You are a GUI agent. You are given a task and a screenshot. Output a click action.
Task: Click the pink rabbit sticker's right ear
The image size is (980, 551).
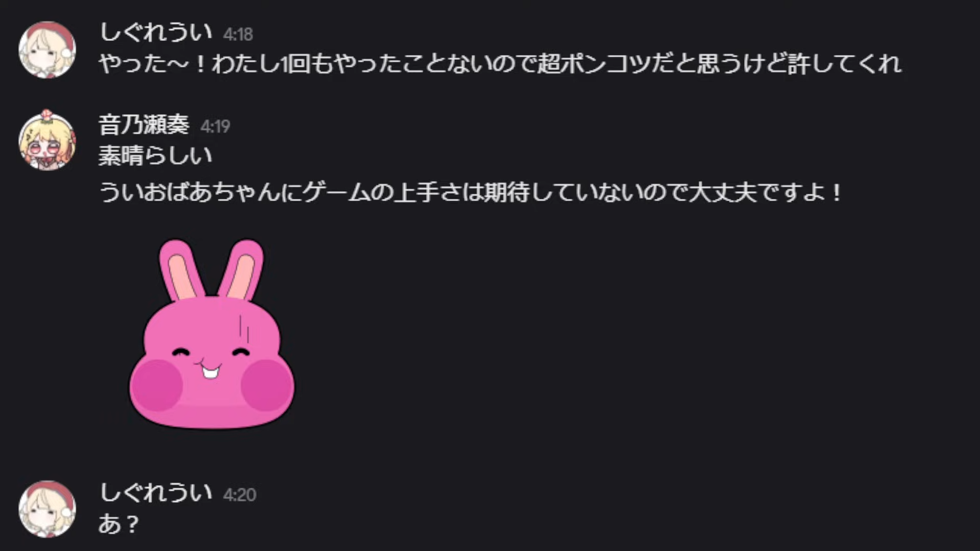pyautogui.click(x=241, y=269)
